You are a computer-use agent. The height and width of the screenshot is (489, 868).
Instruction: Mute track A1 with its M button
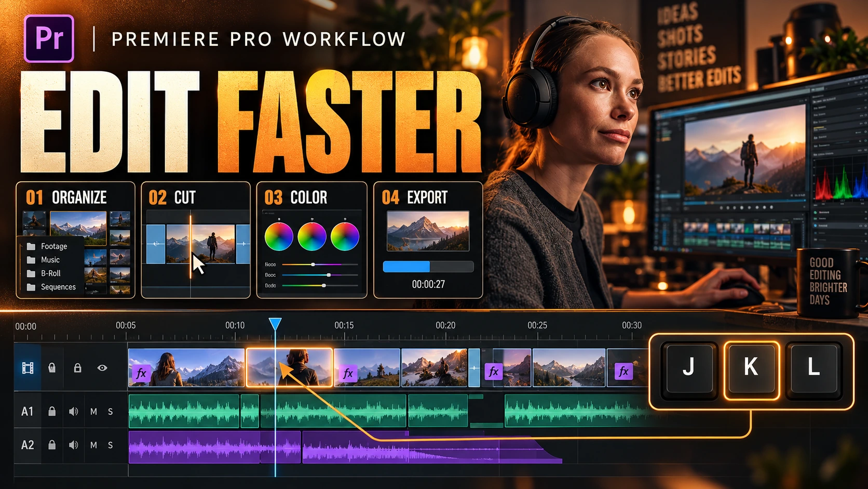93,412
